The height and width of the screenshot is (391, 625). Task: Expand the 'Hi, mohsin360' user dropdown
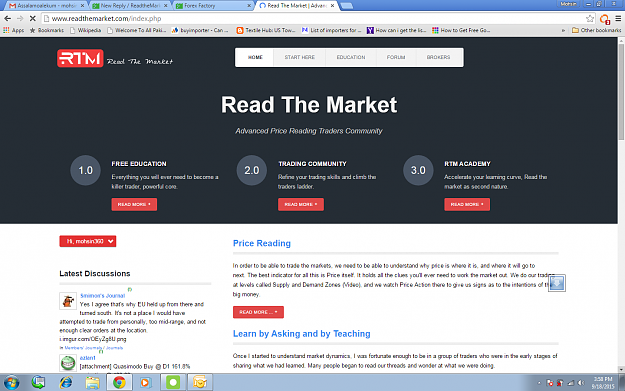coord(88,241)
